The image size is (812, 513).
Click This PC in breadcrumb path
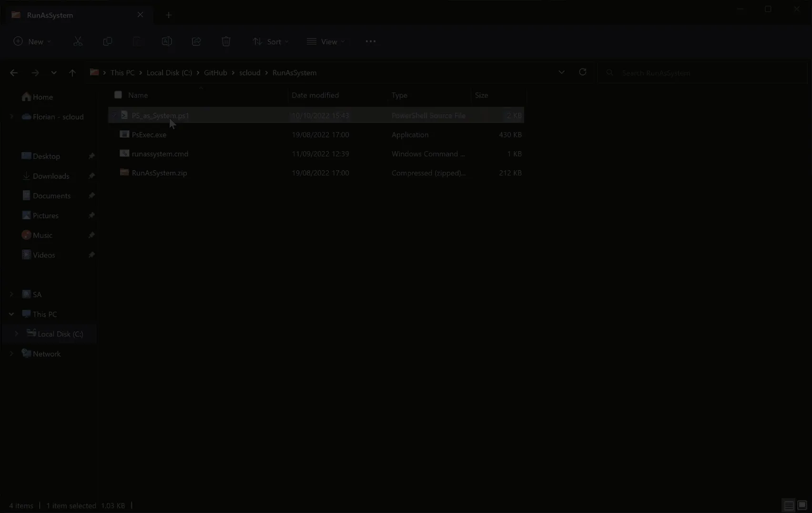[122, 72]
